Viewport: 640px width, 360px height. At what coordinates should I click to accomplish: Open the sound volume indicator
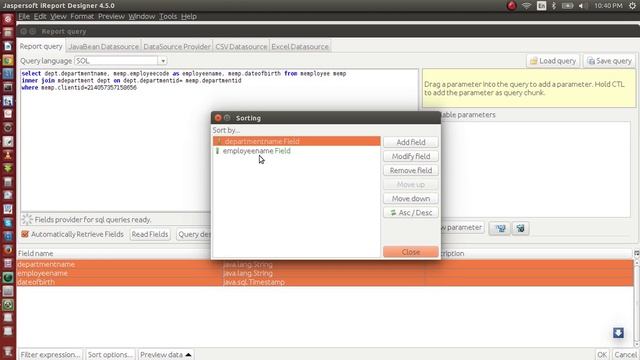(583, 6)
